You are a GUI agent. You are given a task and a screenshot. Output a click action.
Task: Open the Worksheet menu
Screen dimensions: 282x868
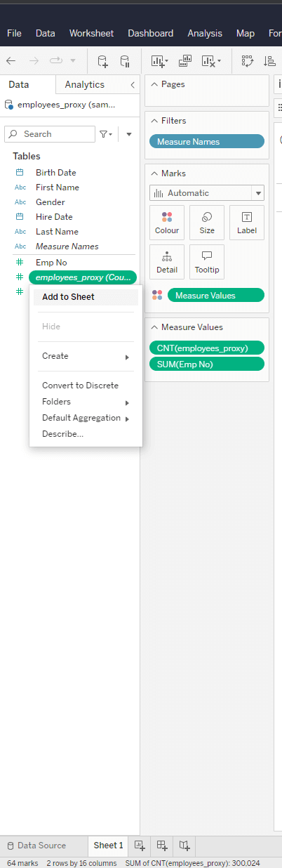tap(91, 33)
